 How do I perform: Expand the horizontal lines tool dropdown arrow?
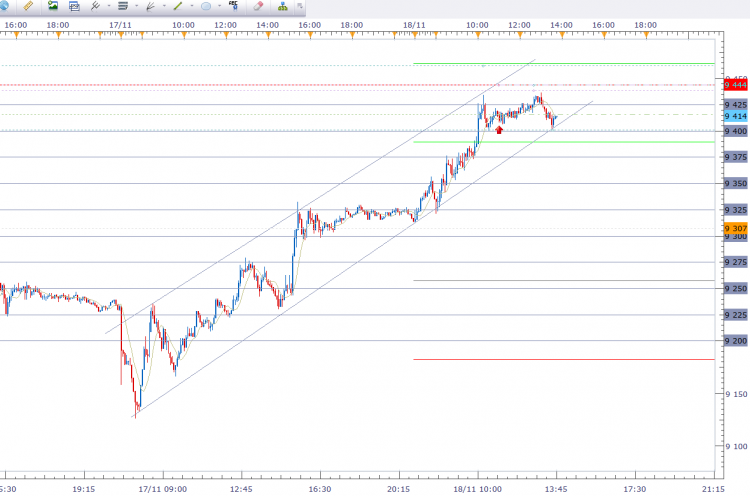click(x=137, y=6)
